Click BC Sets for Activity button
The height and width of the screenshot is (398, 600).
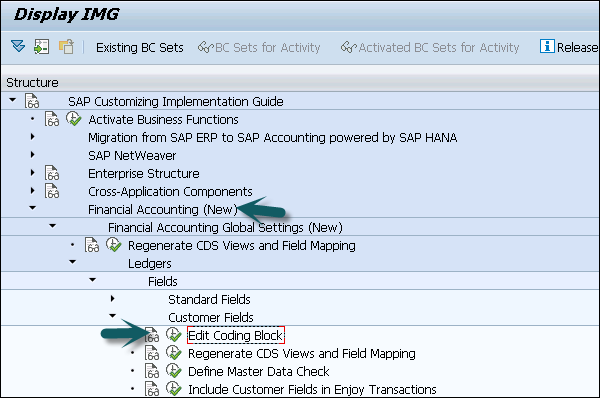[259, 47]
